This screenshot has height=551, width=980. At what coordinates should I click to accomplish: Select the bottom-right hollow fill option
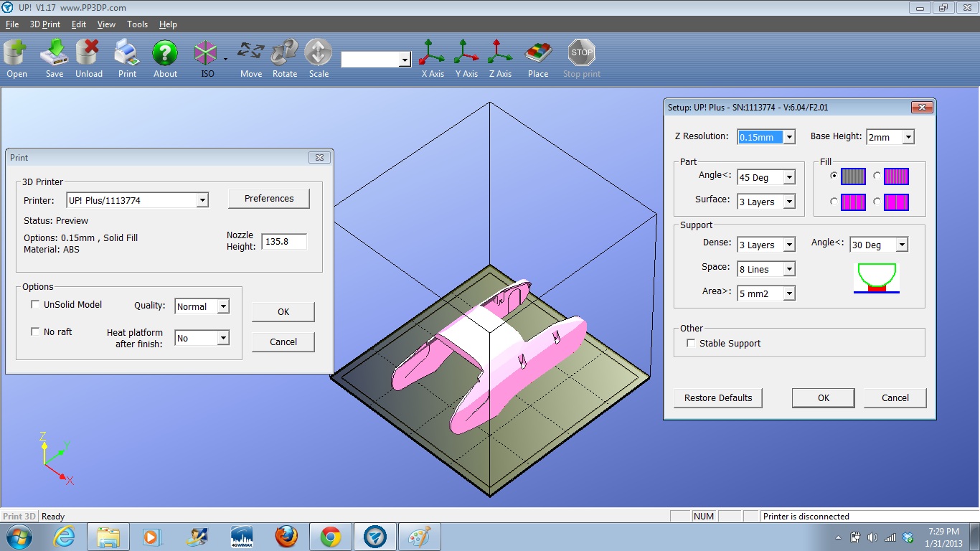click(x=877, y=202)
